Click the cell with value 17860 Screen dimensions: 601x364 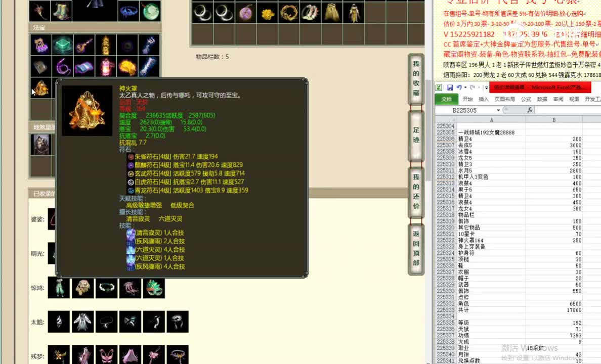tap(554, 310)
